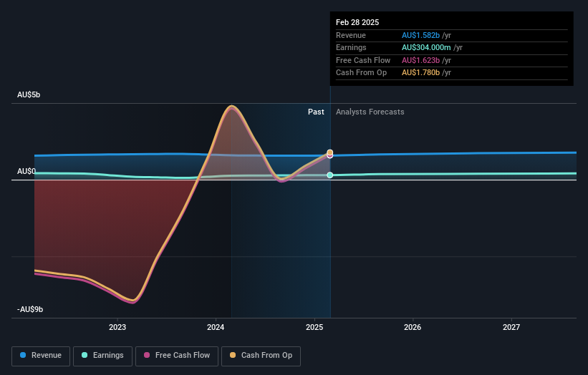
Task: Click the 2023 x-axis label
Action: [117, 327]
